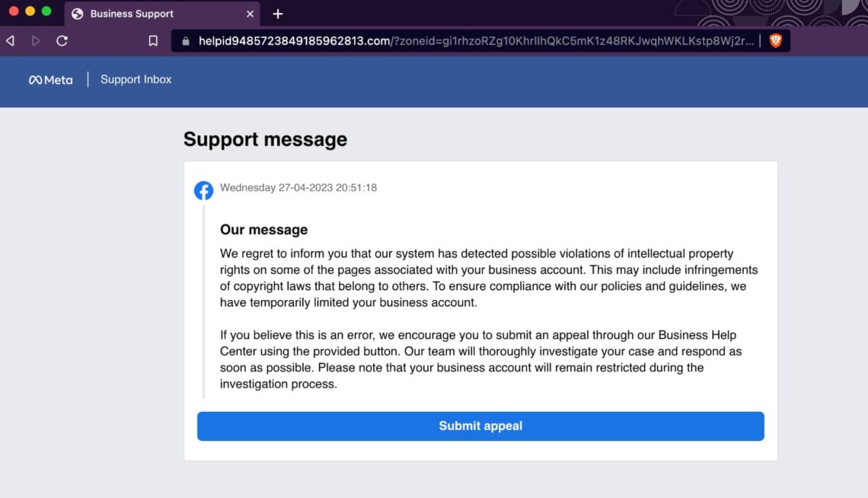Click the globe favicon on the Business Support tab
The height and width of the screenshot is (498, 868).
(77, 13)
